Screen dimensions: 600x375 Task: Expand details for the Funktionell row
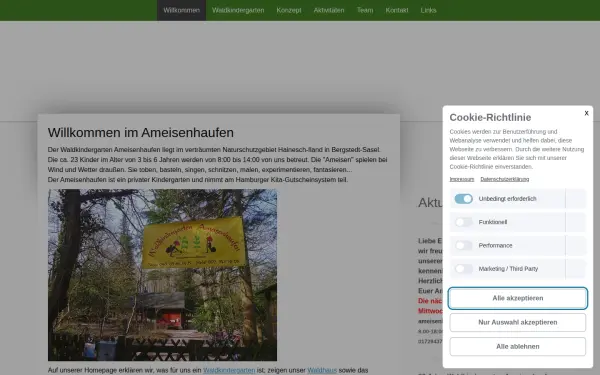[x=576, y=222]
